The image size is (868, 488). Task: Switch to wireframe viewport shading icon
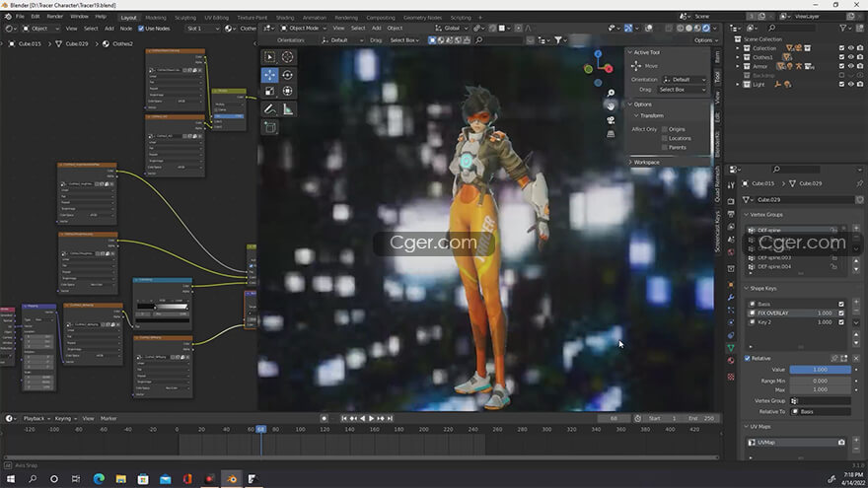click(681, 29)
